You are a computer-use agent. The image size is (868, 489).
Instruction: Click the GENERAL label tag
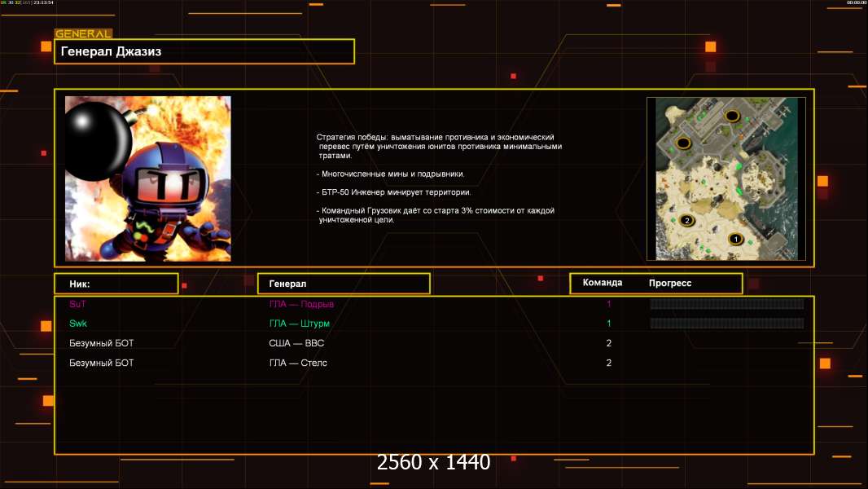83,33
